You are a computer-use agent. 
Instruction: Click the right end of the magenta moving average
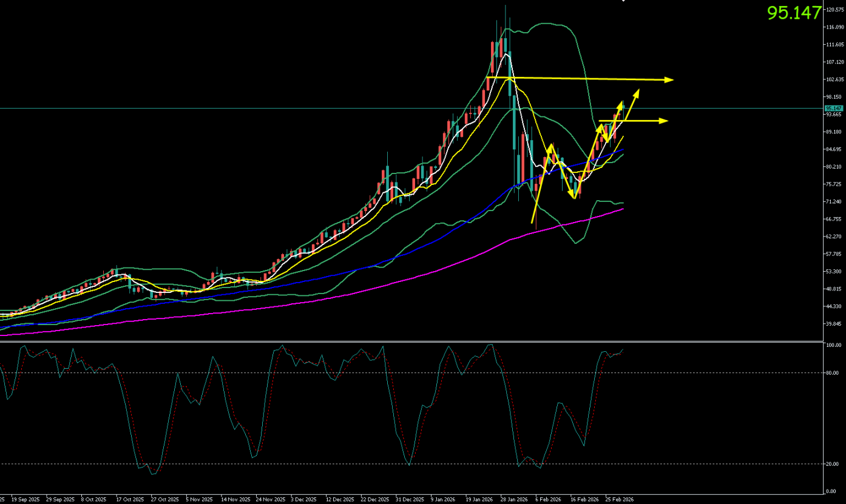623,209
